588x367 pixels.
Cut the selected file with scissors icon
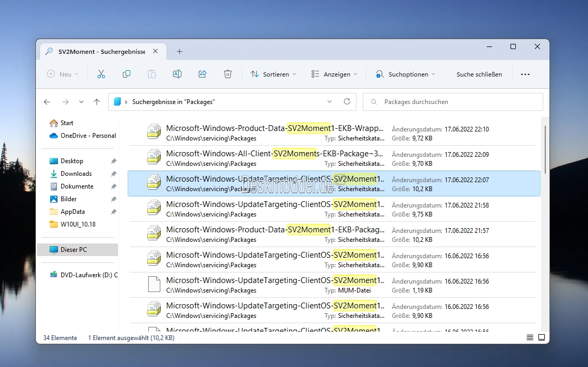[101, 74]
